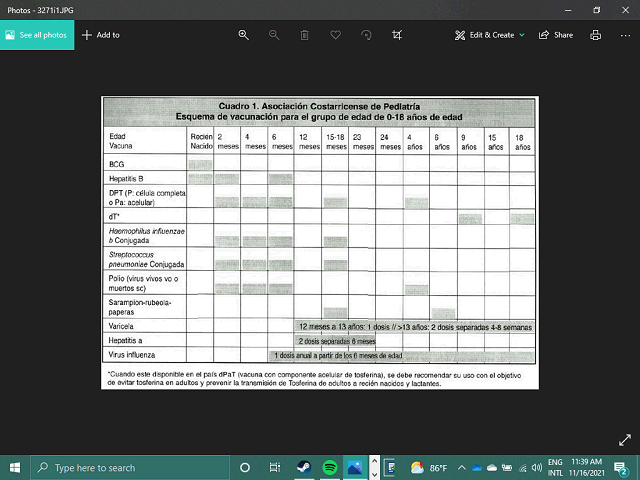
Task: Open Task View on taskbar
Action: click(x=275, y=468)
